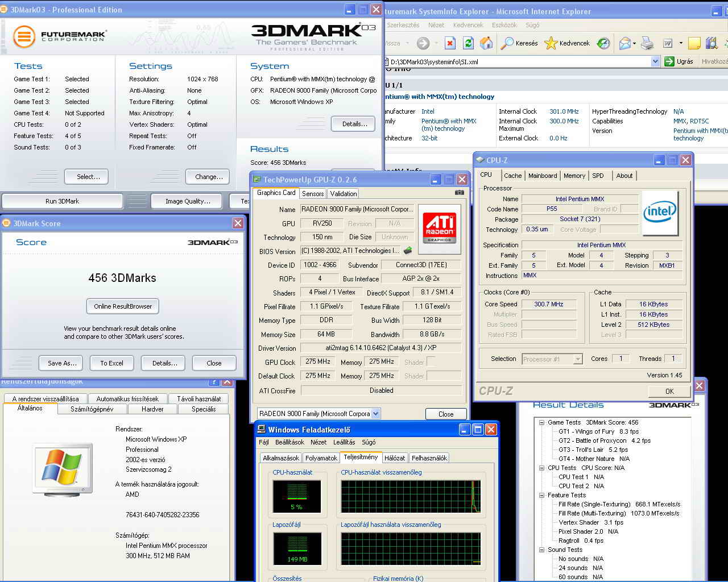Open the Hálózat tab in Task Manager

pos(395,458)
